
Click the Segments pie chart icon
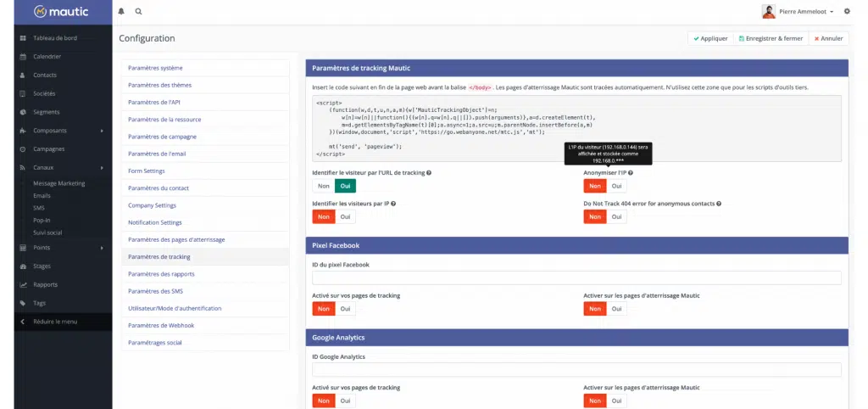coord(23,112)
